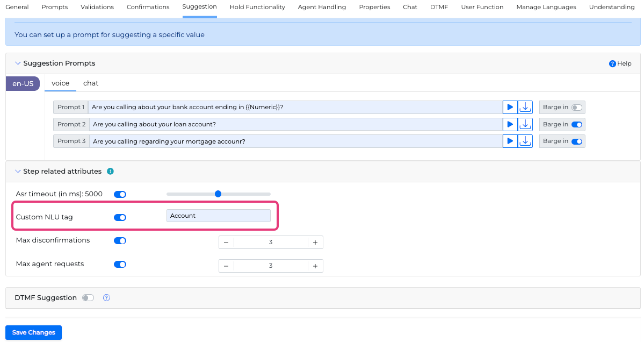Collapse the Suggestion Prompts section
Image resolution: width=644 pixels, height=342 pixels.
[x=18, y=63]
